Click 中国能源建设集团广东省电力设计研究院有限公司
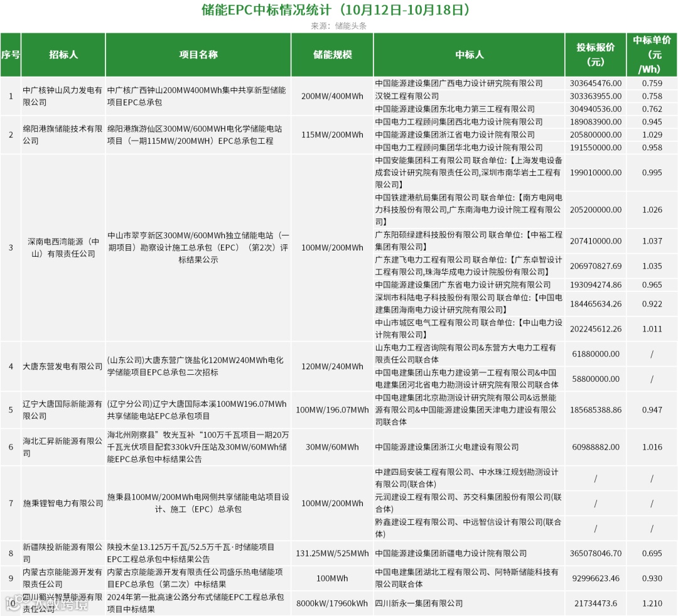Screen dimensions: 678x616 463,284
